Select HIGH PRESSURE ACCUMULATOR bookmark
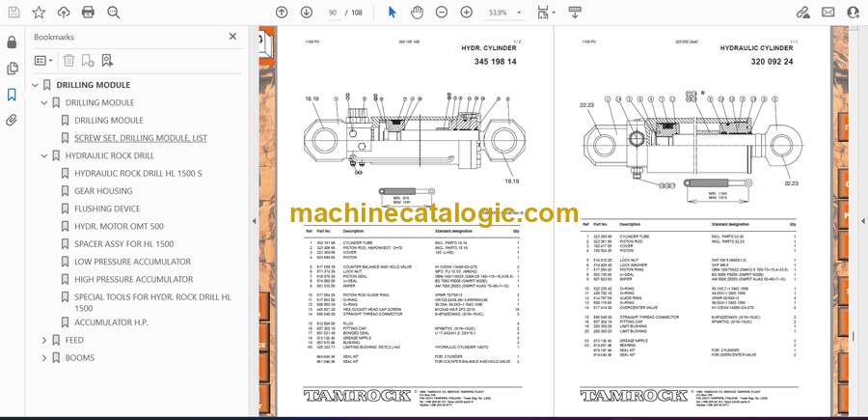 [x=134, y=280]
